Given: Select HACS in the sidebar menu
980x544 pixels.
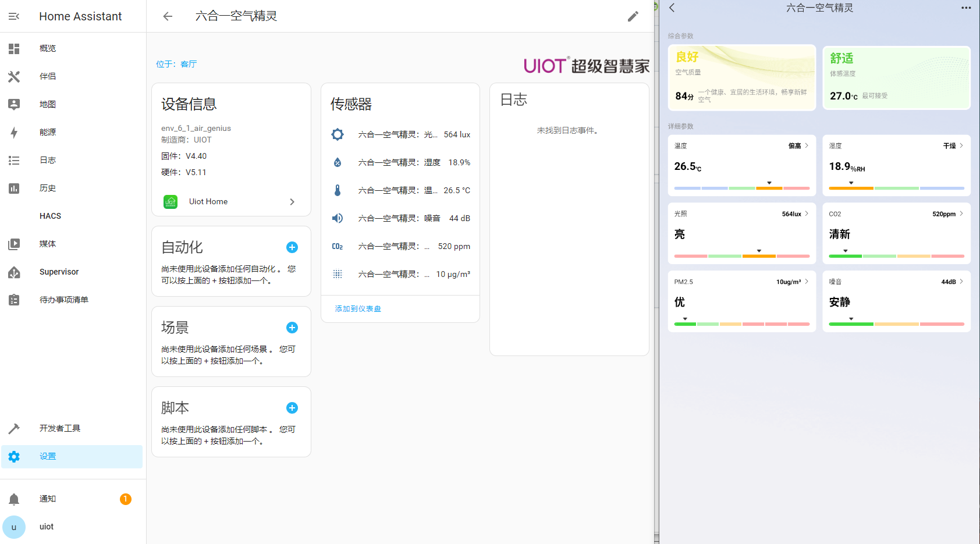Looking at the screenshot, I should [50, 216].
